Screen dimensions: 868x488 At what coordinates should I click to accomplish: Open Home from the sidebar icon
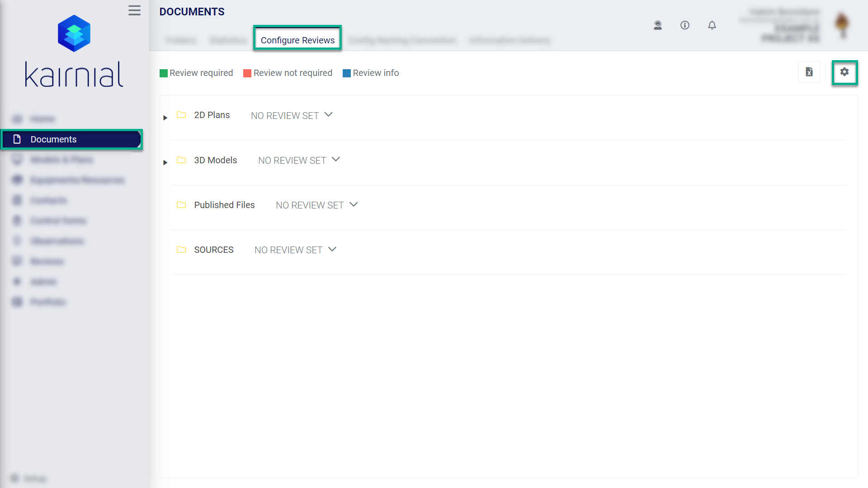point(17,118)
